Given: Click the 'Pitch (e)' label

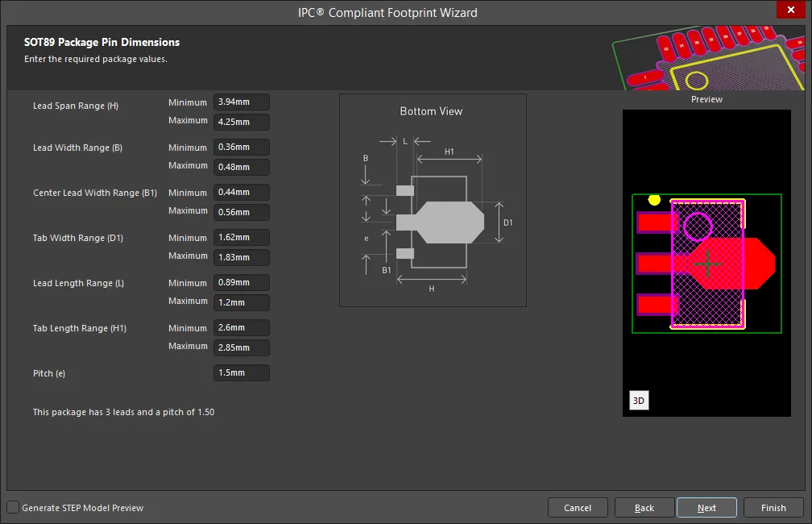Looking at the screenshot, I should pyautogui.click(x=48, y=373).
